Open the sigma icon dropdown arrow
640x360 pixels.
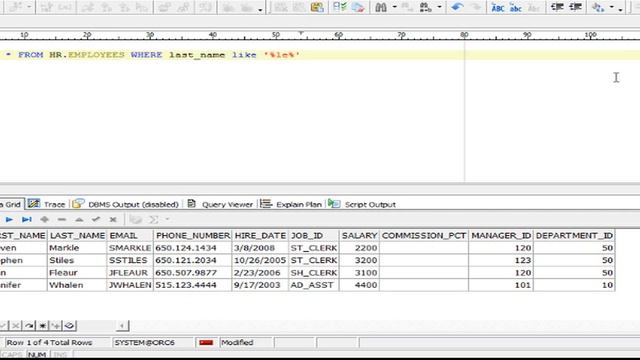[167, 220]
